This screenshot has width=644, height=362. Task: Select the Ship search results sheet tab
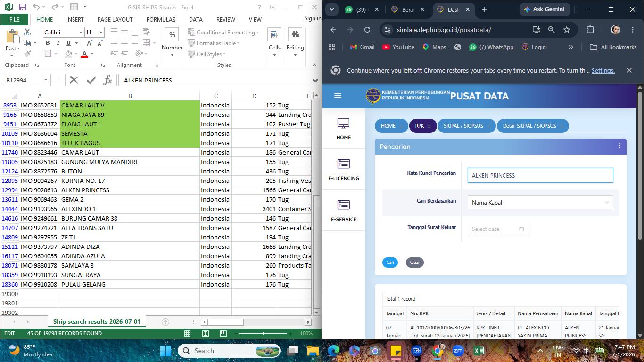point(97,321)
